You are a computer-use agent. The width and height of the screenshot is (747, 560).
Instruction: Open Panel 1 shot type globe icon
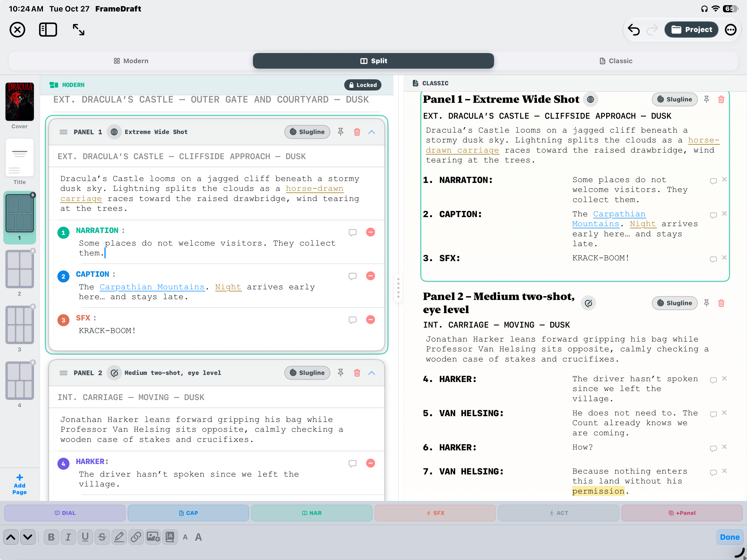tap(114, 132)
